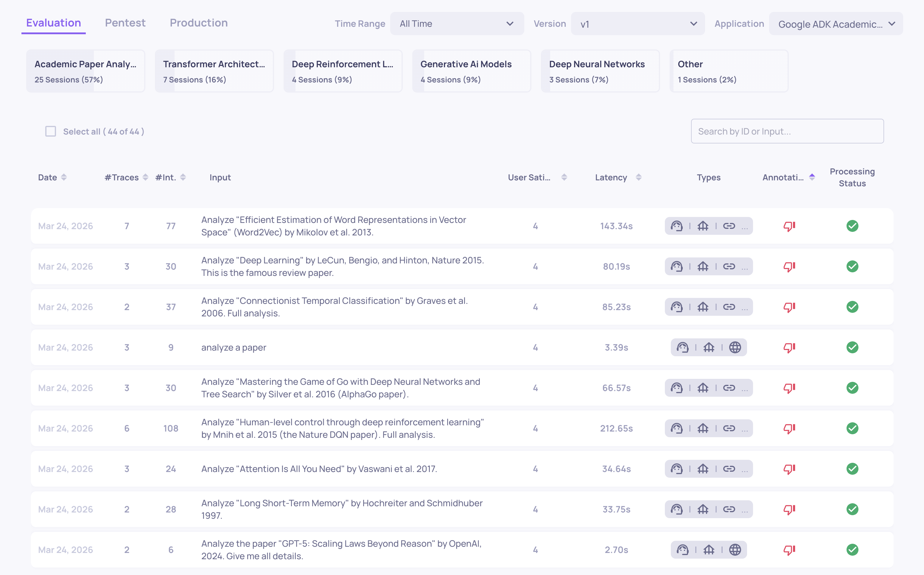Open the Version v1 dropdown

click(637, 24)
